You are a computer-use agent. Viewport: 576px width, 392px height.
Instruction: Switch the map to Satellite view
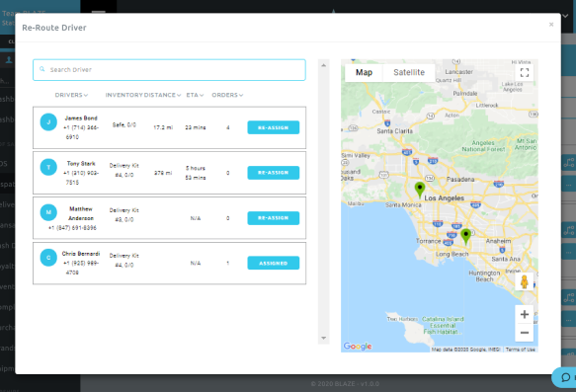click(x=409, y=72)
